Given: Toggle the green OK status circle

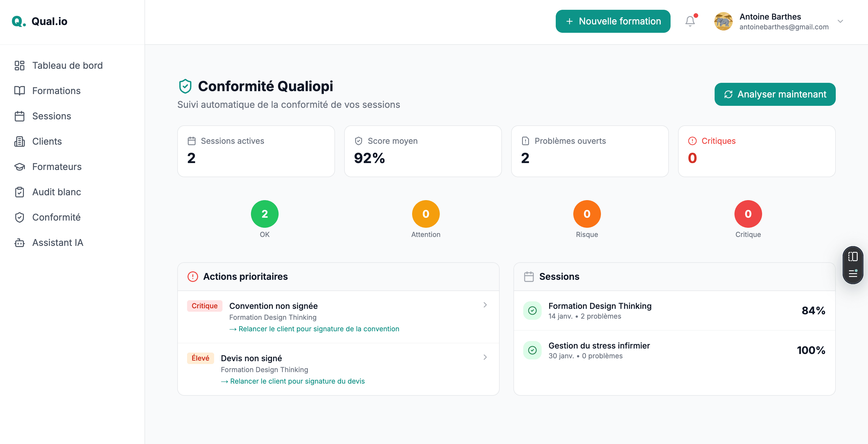Looking at the screenshot, I should [264, 214].
